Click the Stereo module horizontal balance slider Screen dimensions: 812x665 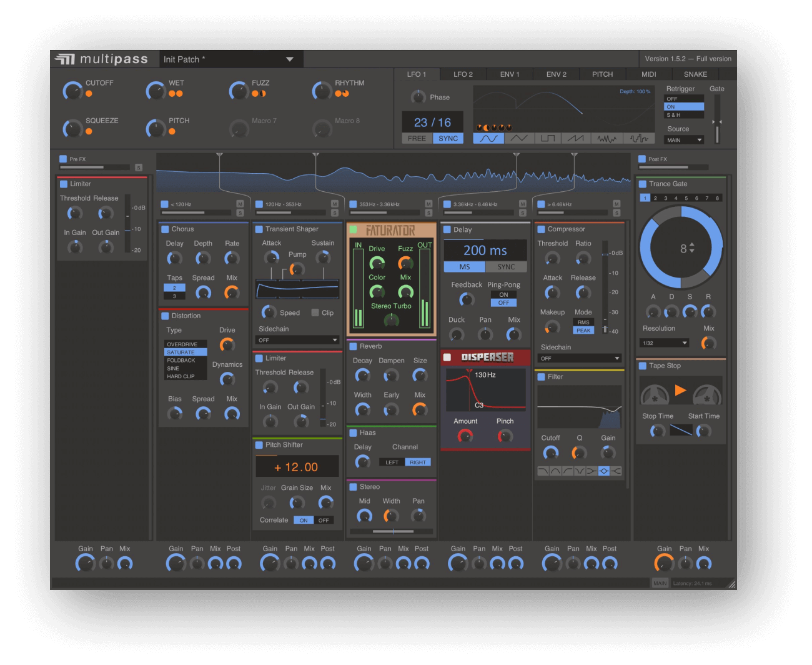click(x=393, y=531)
